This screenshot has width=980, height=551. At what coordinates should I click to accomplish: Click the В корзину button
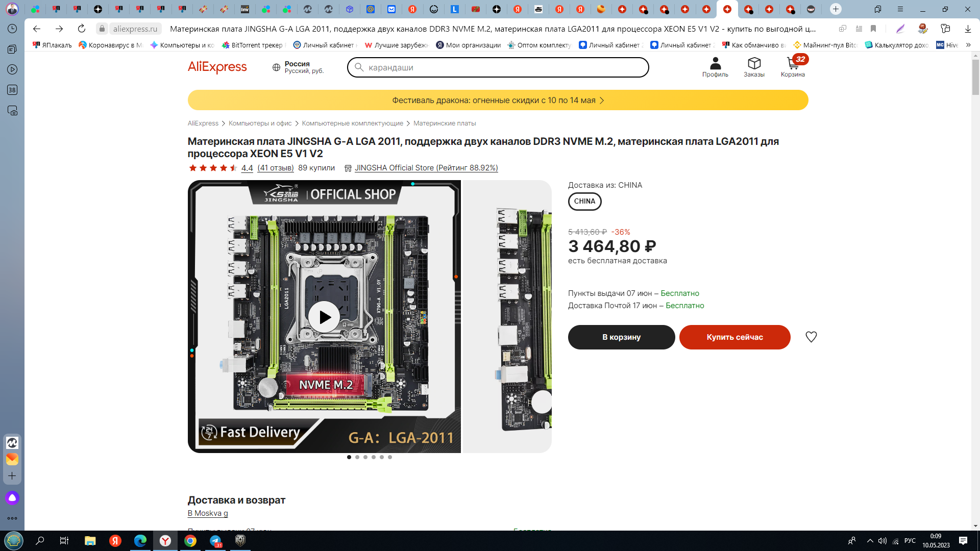pos(621,337)
